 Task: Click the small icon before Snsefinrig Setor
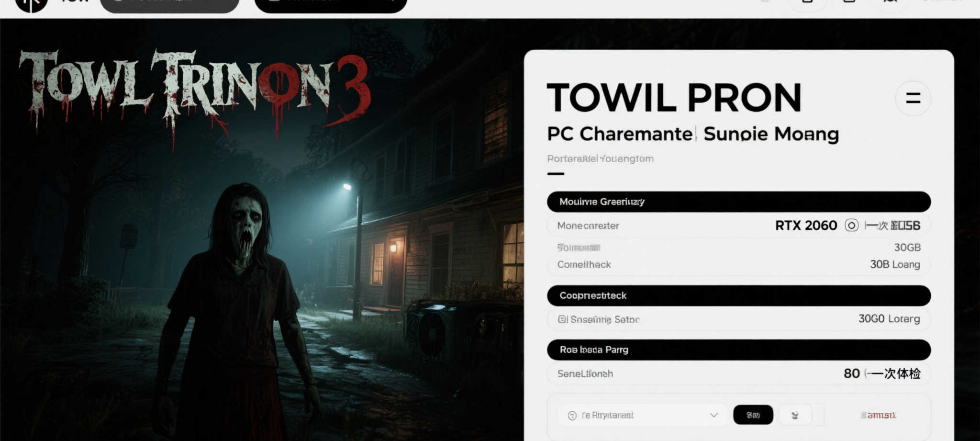click(x=563, y=319)
